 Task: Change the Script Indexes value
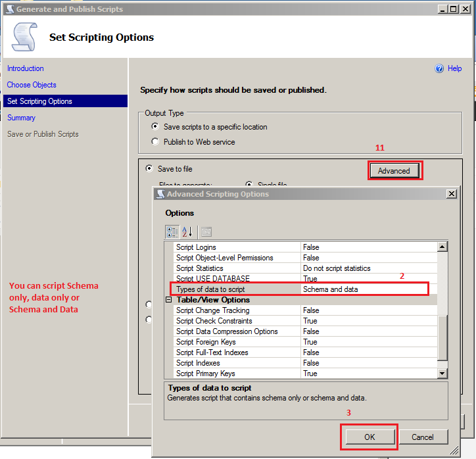[x=369, y=363]
